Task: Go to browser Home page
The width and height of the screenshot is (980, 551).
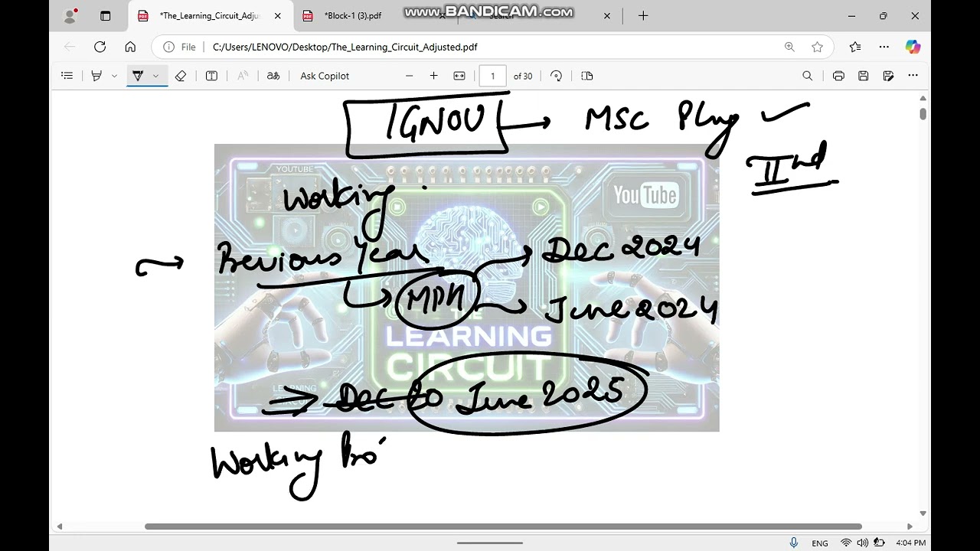Action: coord(130,47)
